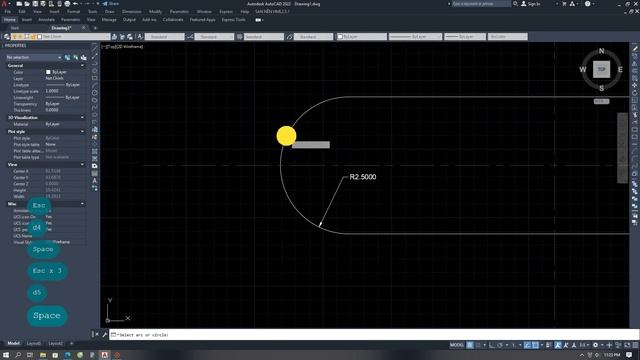640x360 pixels.
Task: Toggle annotation objects visibility in status bar
Action: [558, 345]
